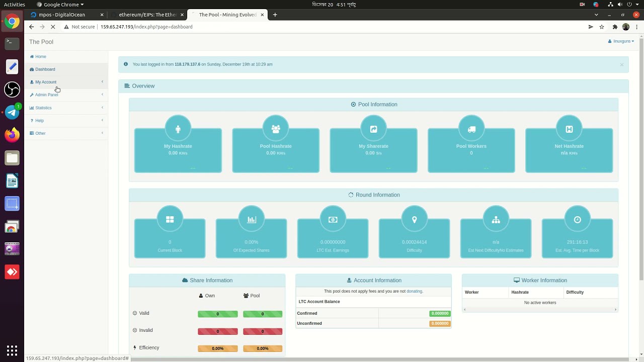Click the LTC Account Balance label
The height and width of the screenshot is (362, 644).
tap(319, 302)
